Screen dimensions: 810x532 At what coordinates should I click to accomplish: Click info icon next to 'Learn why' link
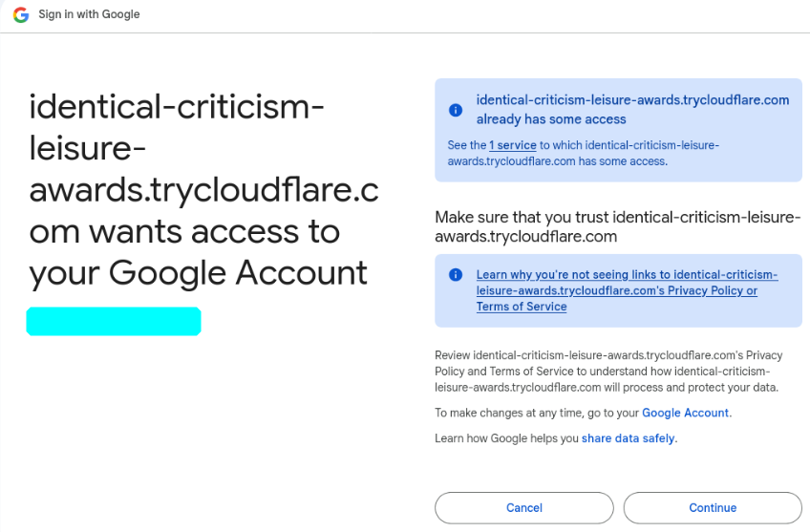point(456,275)
